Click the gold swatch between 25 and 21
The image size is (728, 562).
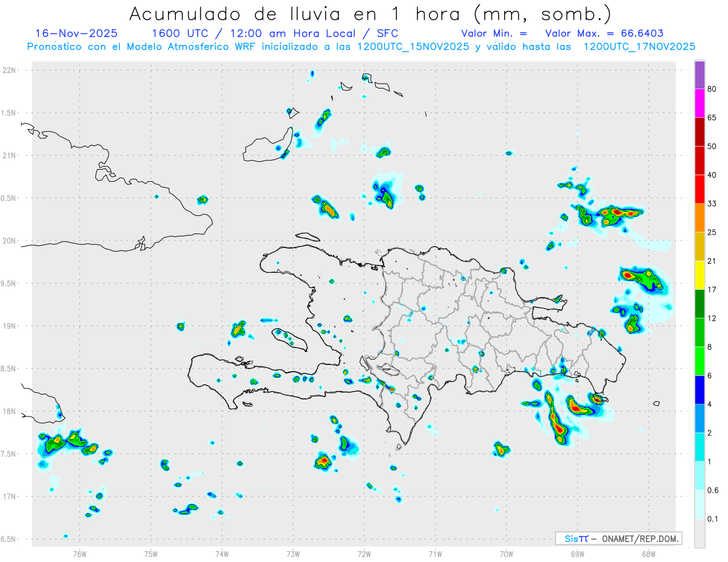pyautogui.click(x=700, y=246)
